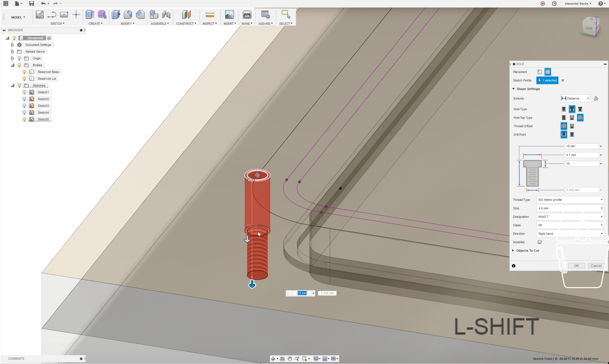
Task: Click the 4.1 mm diameter input field
Action: click(581, 155)
